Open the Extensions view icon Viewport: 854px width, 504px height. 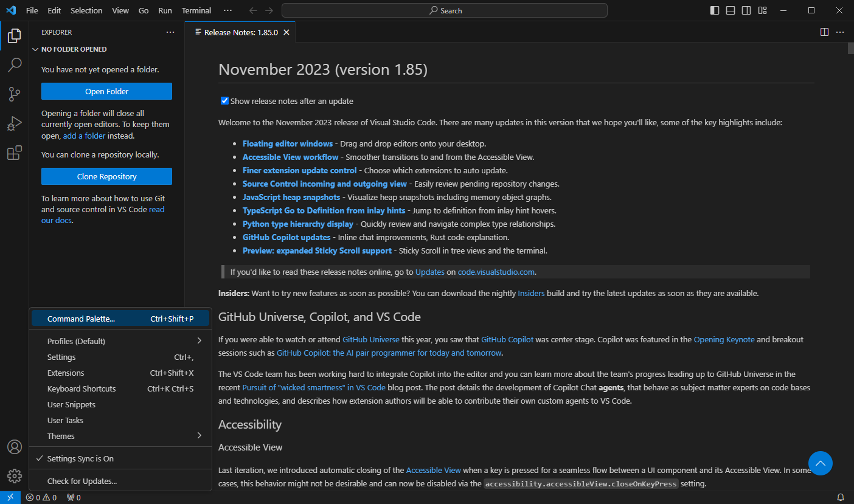[x=15, y=153]
